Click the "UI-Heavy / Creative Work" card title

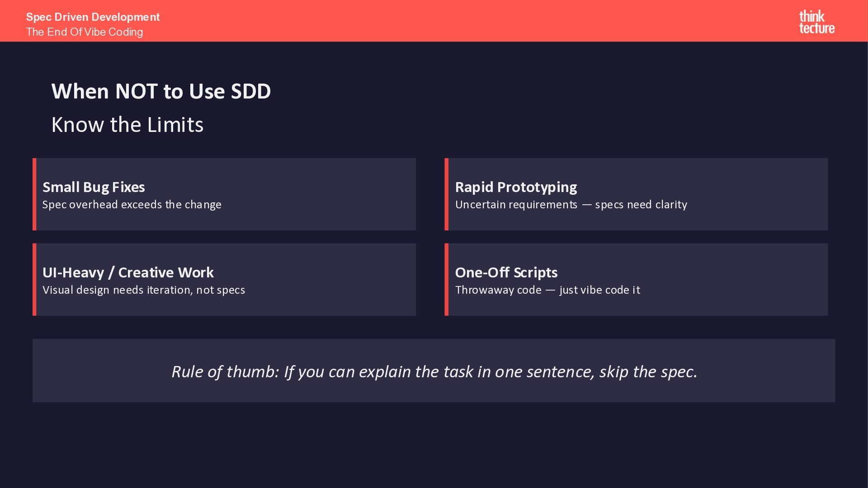[128, 272]
